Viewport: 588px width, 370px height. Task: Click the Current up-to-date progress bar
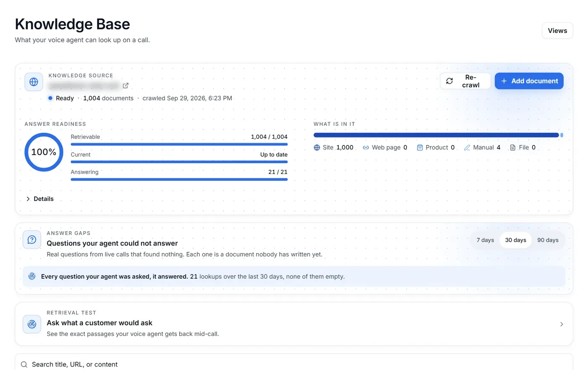(179, 162)
